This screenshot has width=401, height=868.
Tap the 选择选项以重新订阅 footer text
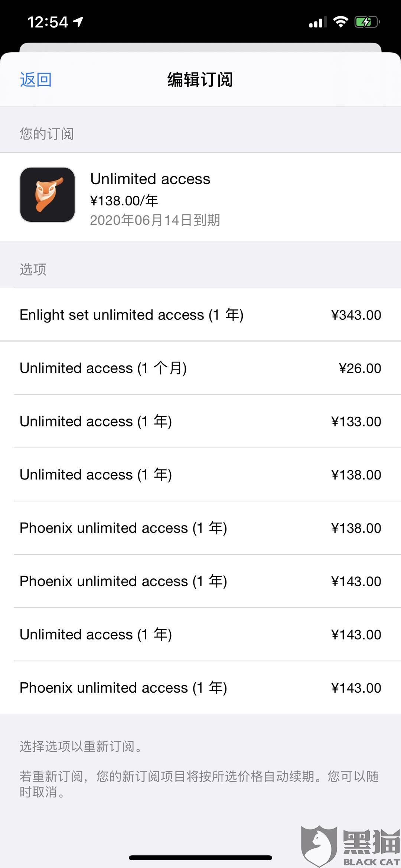(x=81, y=746)
